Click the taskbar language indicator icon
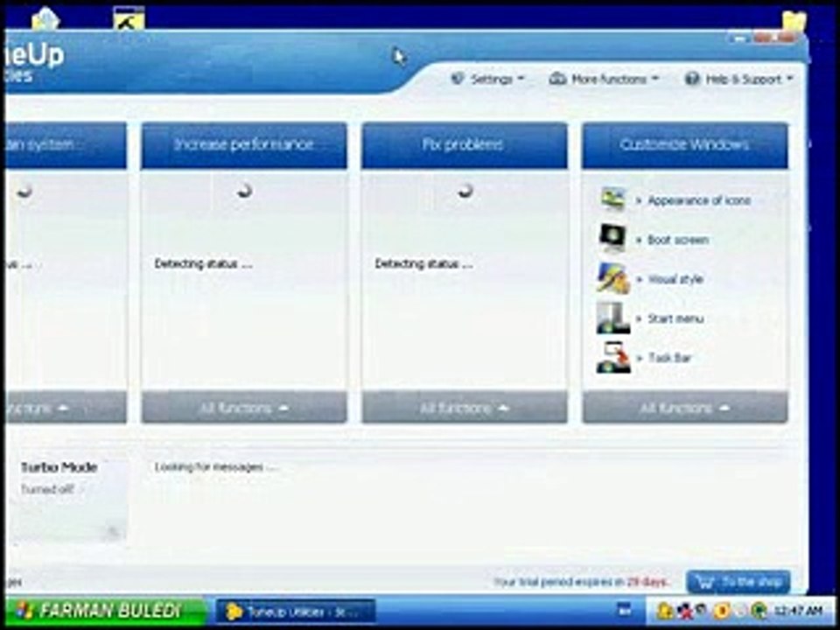Screen dimensions: 840x630 pyautogui.click(x=624, y=610)
